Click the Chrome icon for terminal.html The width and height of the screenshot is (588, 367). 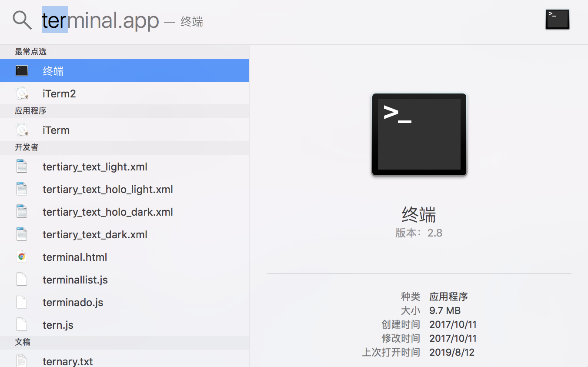click(x=22, y=257)
